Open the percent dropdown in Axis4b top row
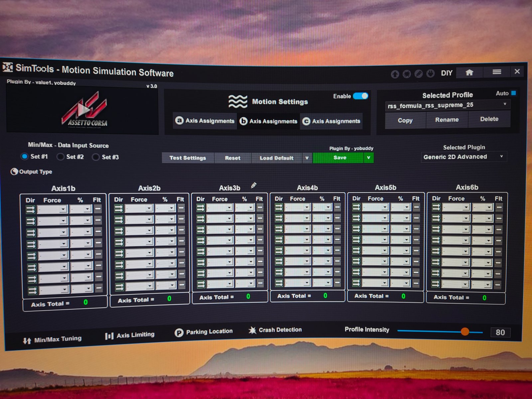Image resolution: width=532 pixels, height=399 pixels. (322, 207)
